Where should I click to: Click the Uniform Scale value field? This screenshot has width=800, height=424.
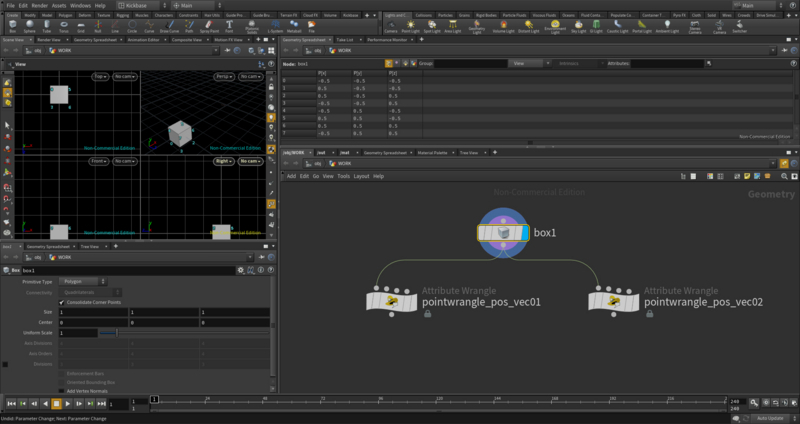tap(78, 333)
